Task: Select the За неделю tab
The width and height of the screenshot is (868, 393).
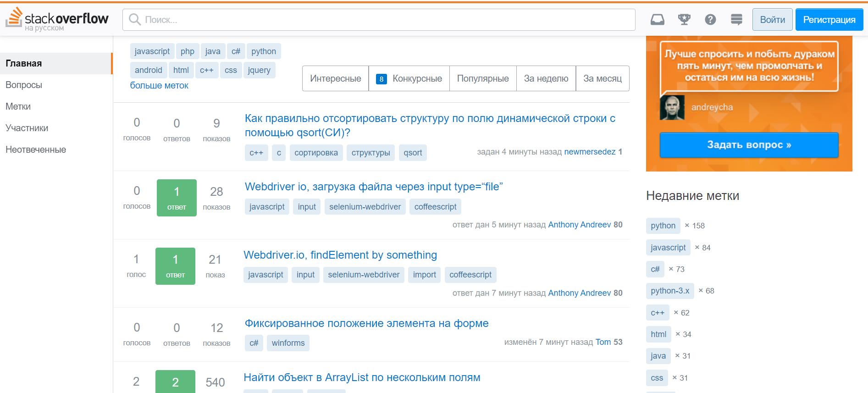Action: pos(546,78)
